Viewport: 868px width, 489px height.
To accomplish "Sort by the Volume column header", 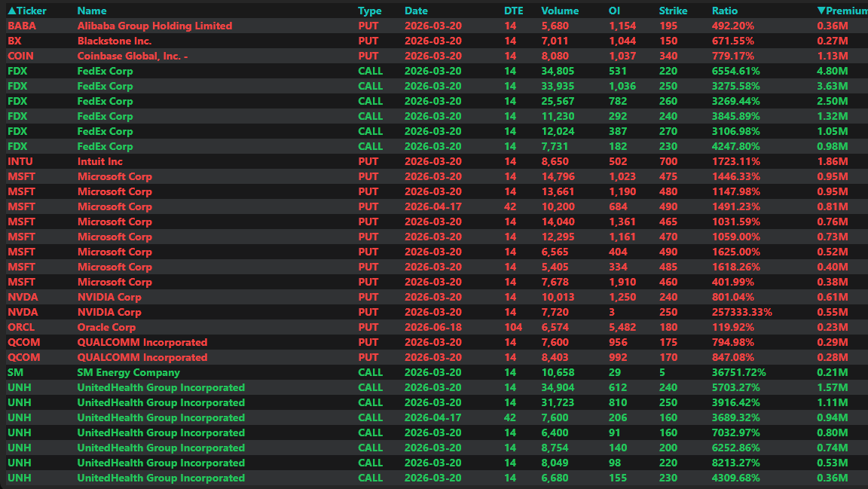I will pos(560,11).
